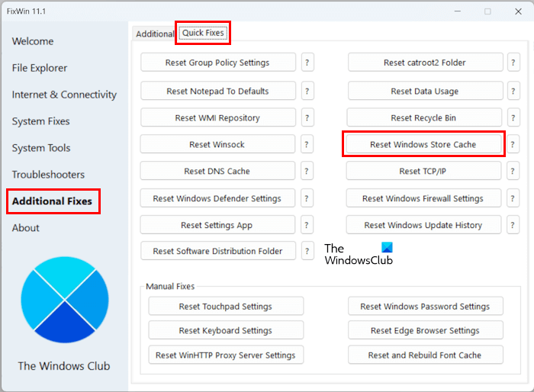Click Reset catroot2 Folder button
This screenshot has width=534, height=392.
pyautogui.click(x=425, y=63)
